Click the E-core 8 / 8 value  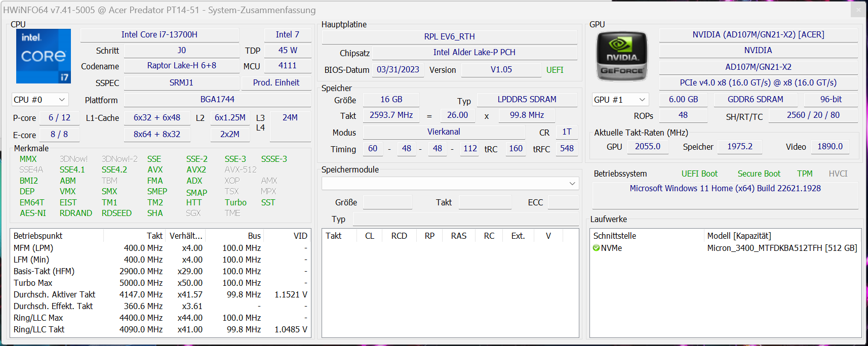pyautogui.click(x=59, y=134)
